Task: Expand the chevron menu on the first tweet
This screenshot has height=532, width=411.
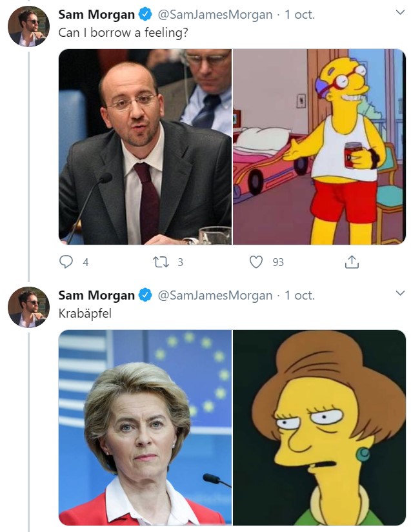Action: tap(400, 13)
